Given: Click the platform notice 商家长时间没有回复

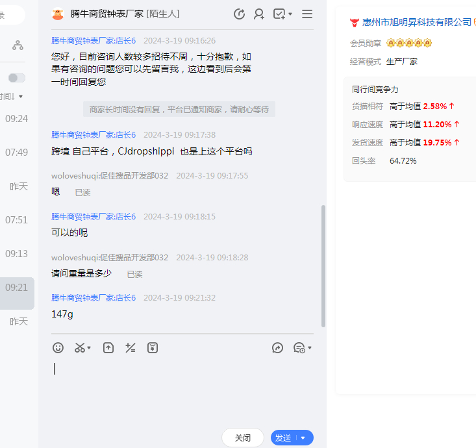Looking at the screenshot, I should pyautogui.click(x=179, y=109).
